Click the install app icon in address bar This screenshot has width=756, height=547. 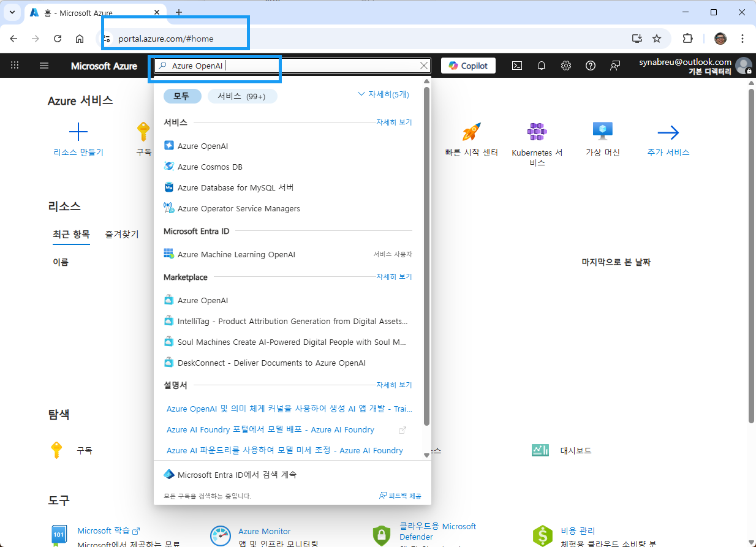tap(637, 39)
